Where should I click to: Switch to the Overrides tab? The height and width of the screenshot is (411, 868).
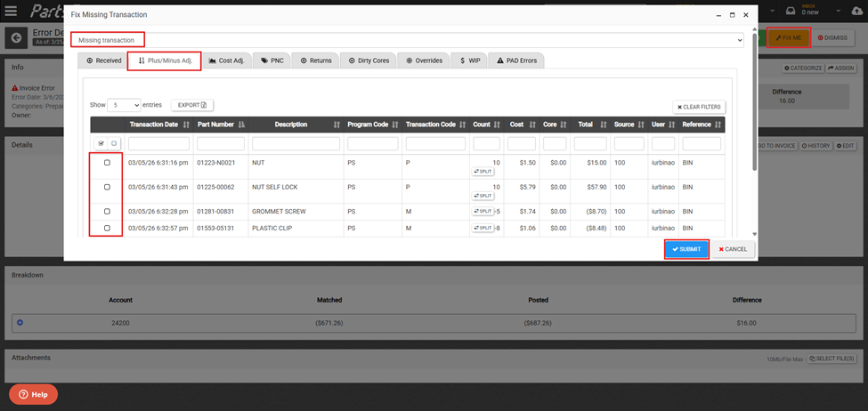[x=424, y=60]
